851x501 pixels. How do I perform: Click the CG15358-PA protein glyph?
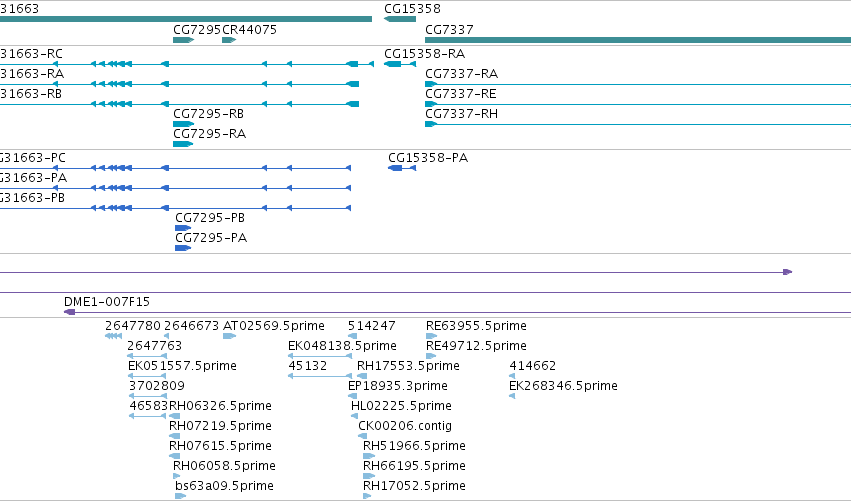coord(402,168)
